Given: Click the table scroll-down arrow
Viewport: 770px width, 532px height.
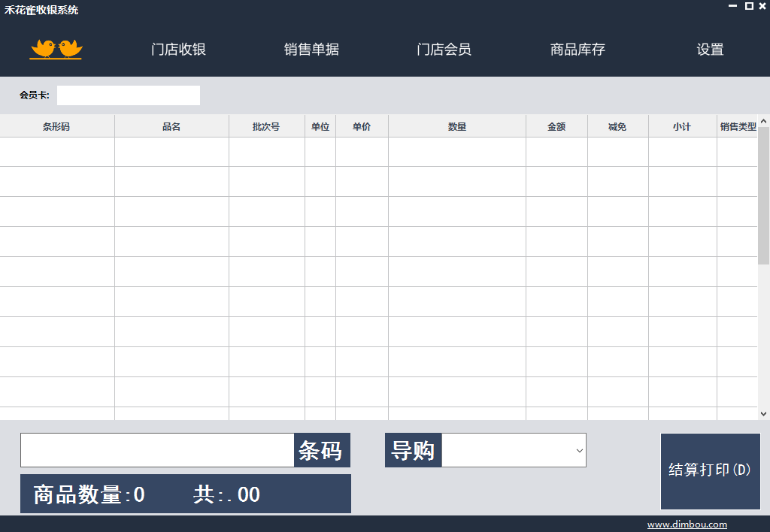Looking at the screenshot, I should point(764,414).
